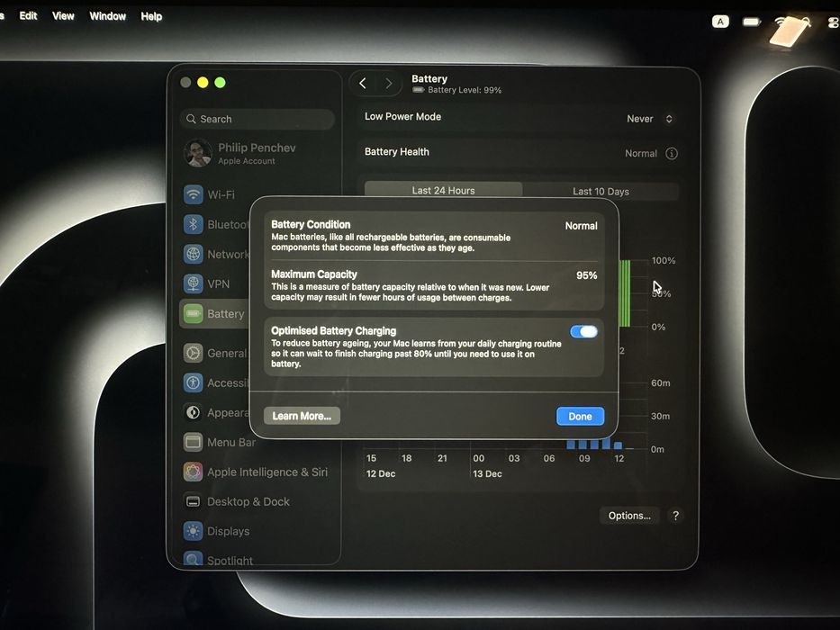Open the Help menu
The height and width of the screenshot is (630, 840).
[151, 16]
